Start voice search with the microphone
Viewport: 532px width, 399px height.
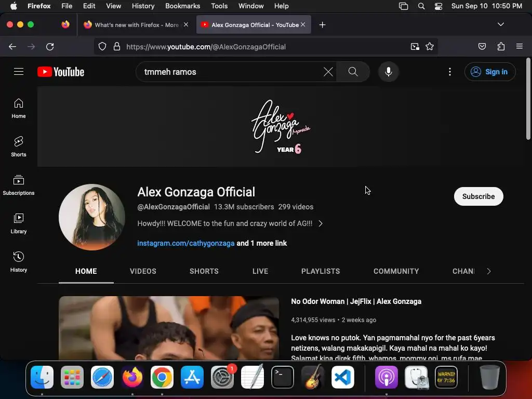389,72
